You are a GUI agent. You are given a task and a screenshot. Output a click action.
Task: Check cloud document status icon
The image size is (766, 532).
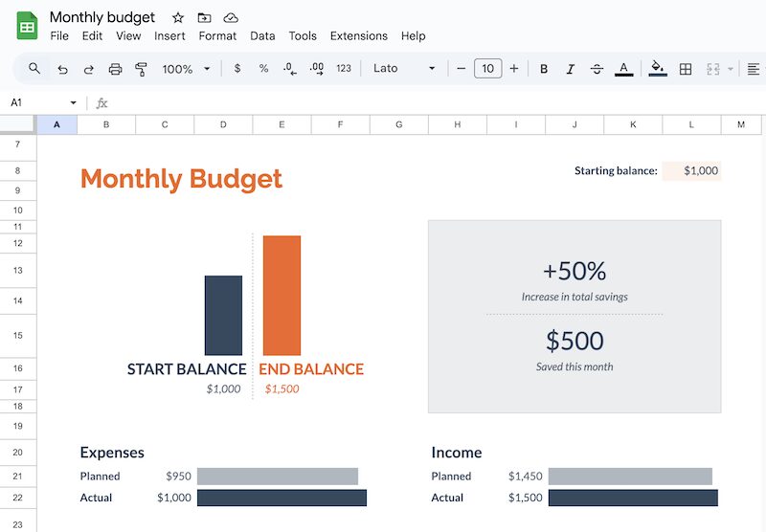point(231,18)
